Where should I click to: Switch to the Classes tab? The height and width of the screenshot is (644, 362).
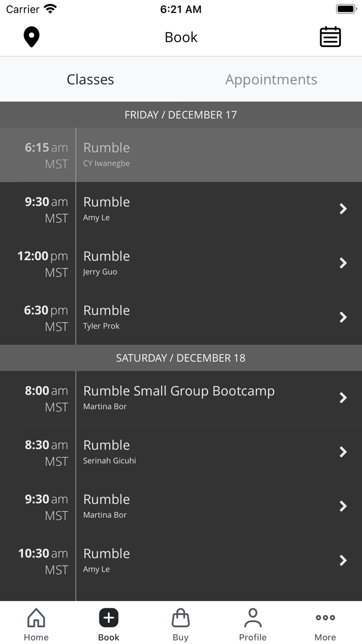click(90, 79)
